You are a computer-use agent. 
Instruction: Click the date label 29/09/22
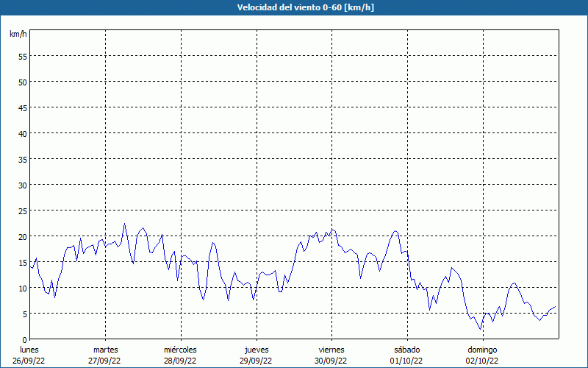pos(256,361)
